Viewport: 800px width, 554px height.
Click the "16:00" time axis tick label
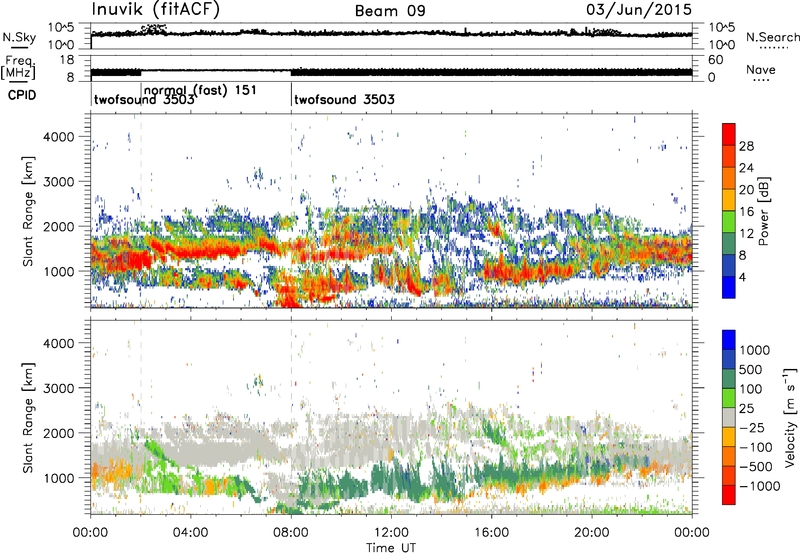[x=491, y=533]
